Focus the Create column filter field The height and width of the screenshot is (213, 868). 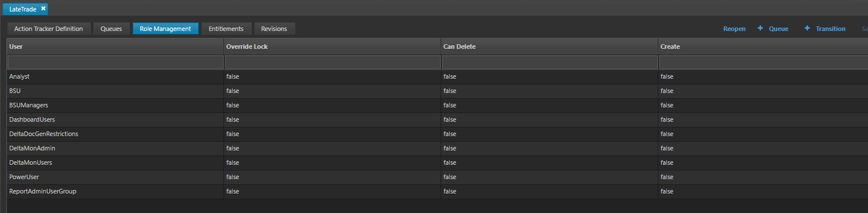point(763,62)
